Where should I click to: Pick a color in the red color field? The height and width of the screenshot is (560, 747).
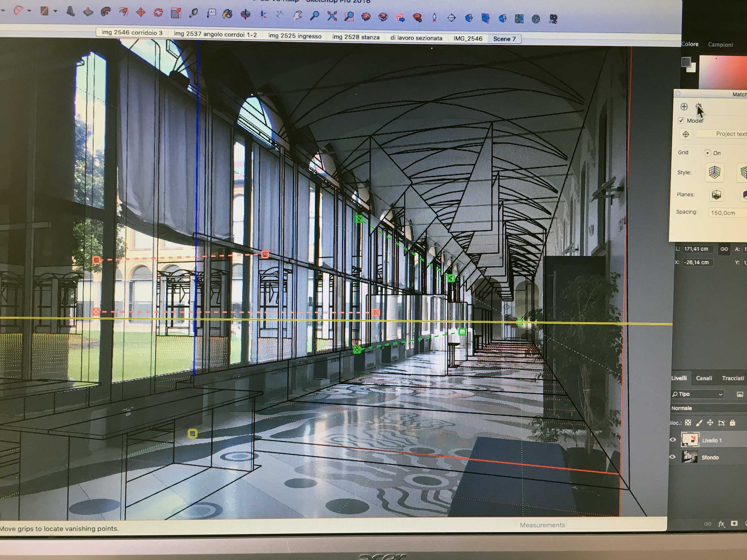tap(723, 73)
